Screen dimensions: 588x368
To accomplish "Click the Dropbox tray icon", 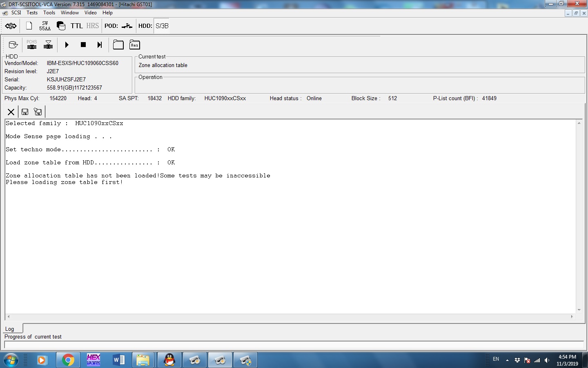I will point(517,360).
